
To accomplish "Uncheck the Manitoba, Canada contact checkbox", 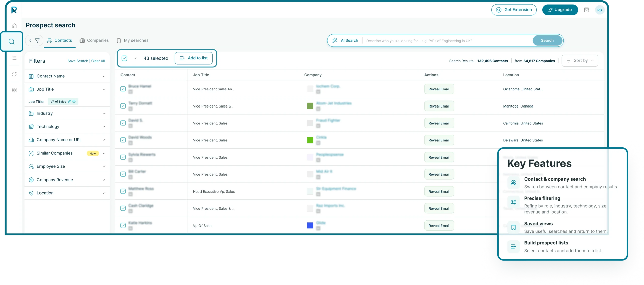I will click(x=123, y=106).
